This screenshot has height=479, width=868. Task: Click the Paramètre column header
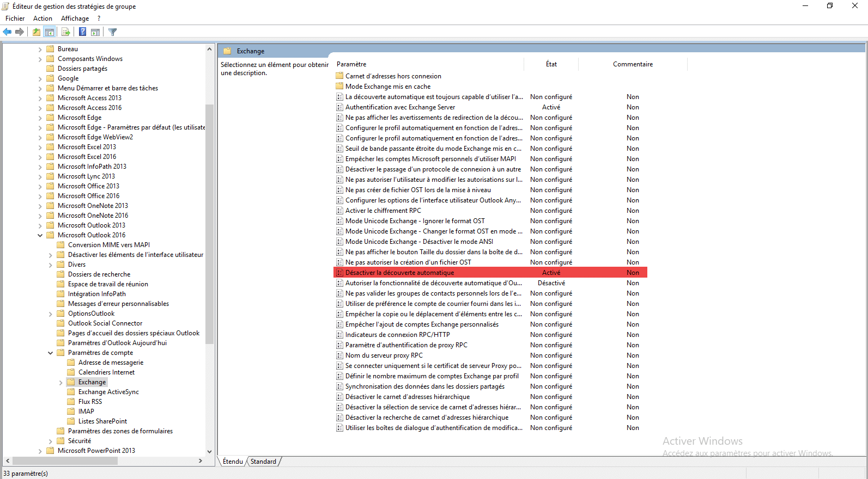coord(351,64)
